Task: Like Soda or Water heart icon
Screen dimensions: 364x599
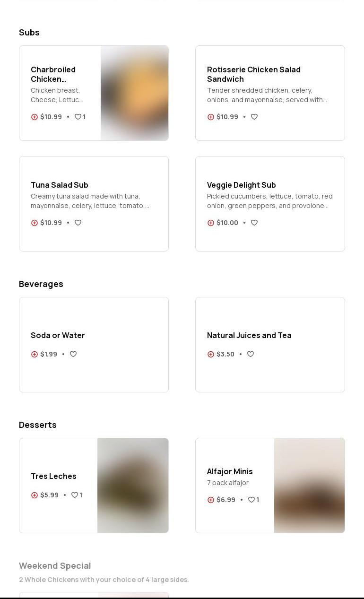Action: [x=73, y=354]
